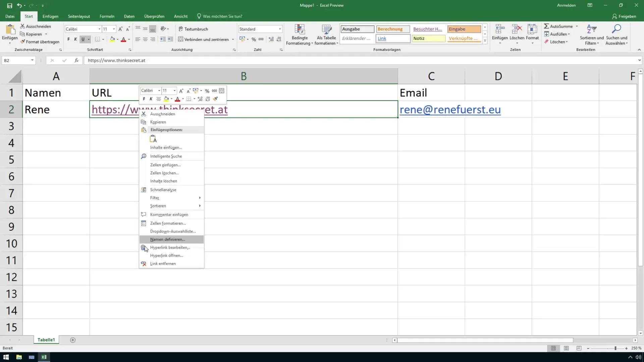The image size is (644, 362).
Task: Expand the formula bar
Action: (639, 60)
